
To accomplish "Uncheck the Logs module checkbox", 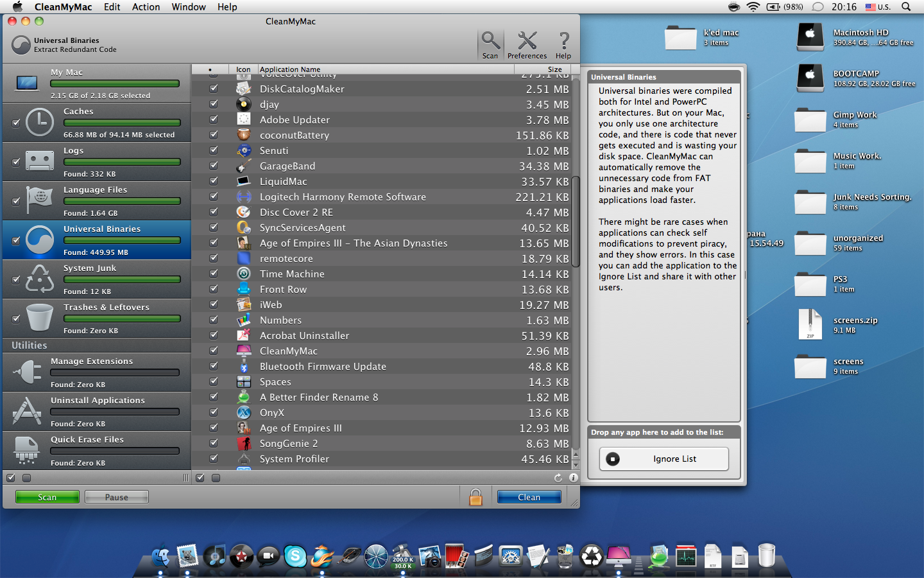I will pos(16,162).
